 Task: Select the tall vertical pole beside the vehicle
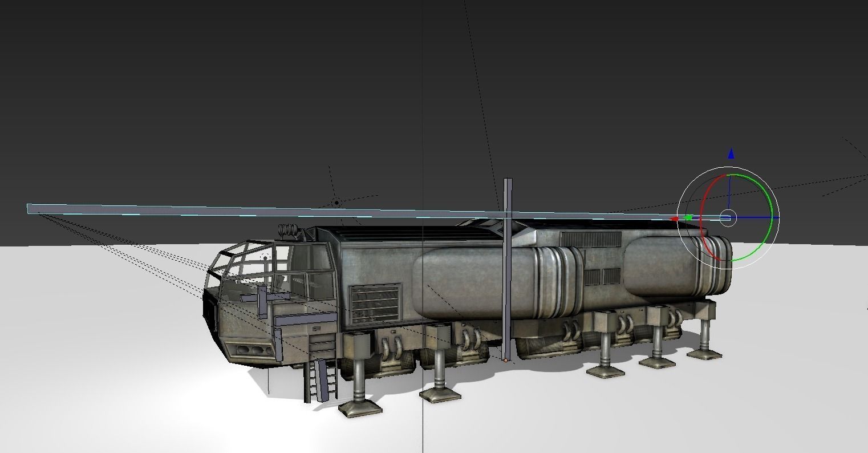point(508,268)
